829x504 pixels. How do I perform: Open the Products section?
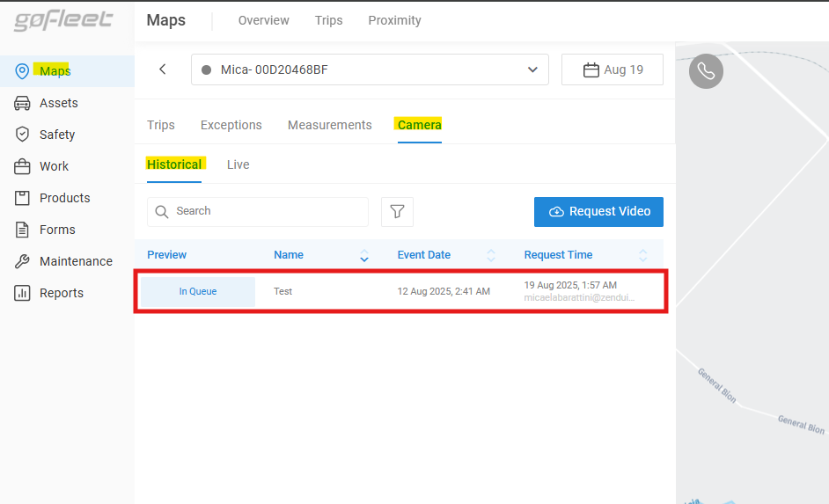pyautogui.click(x=65, y=198)
